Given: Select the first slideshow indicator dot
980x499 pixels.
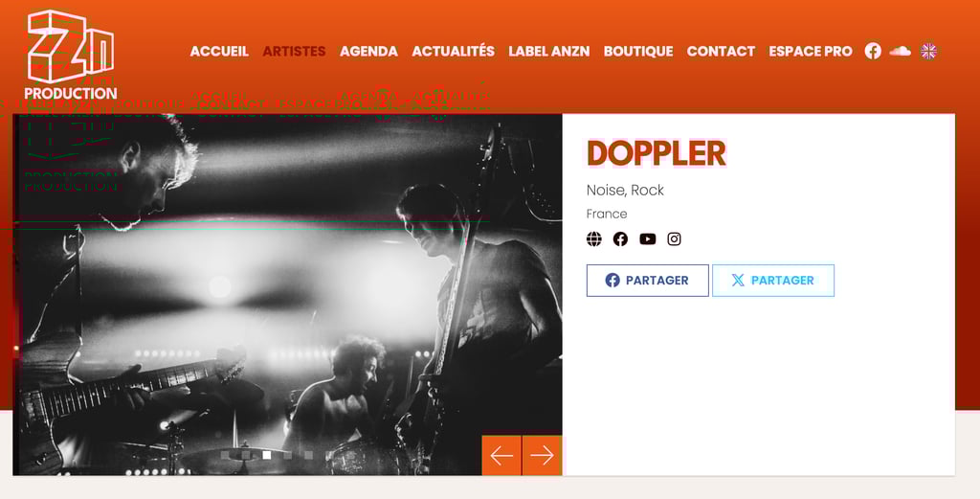Looking at the screenshot, I should (225, 455).
